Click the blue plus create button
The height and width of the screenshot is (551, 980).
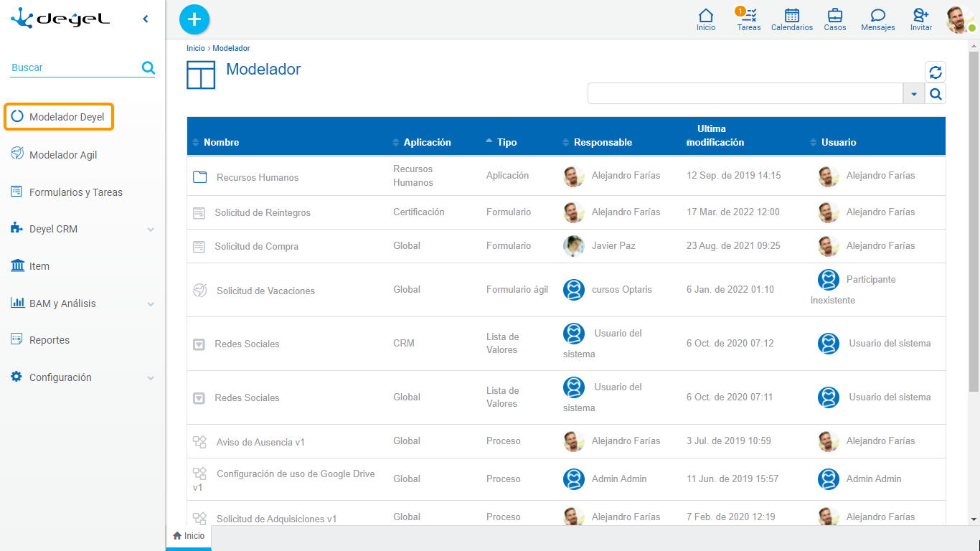[x=194, y=19]
